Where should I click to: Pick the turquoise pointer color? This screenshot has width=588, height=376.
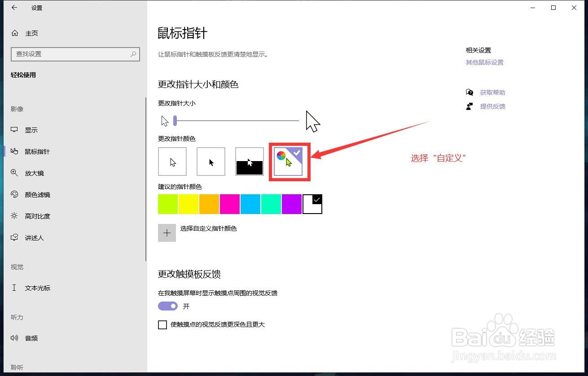271,204
